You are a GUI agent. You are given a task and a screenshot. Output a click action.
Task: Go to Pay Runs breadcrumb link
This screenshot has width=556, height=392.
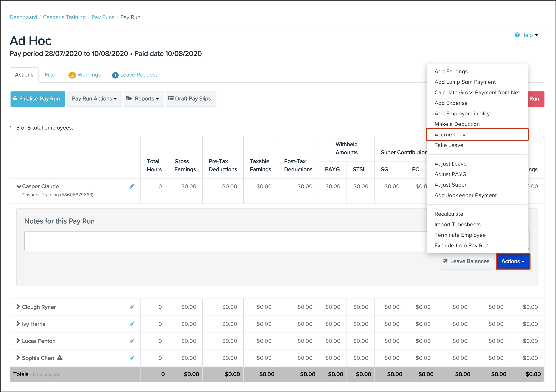pos(103,17)
